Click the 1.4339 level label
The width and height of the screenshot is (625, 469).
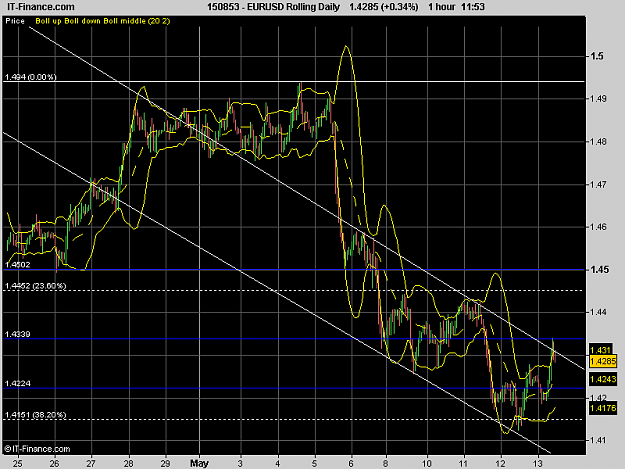click(18, 334)
